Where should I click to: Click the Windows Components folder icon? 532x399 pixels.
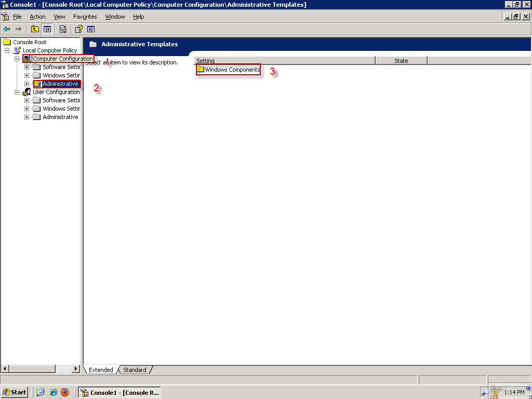point(201,69)
